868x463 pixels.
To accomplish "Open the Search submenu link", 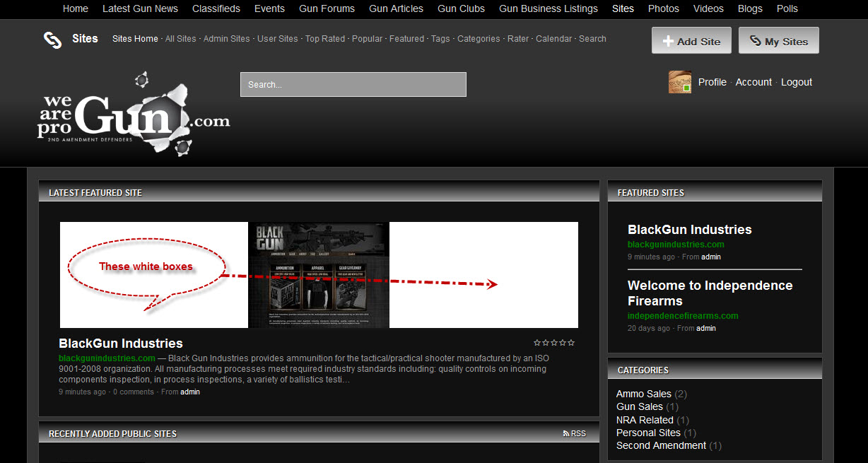I will point(592,39).
